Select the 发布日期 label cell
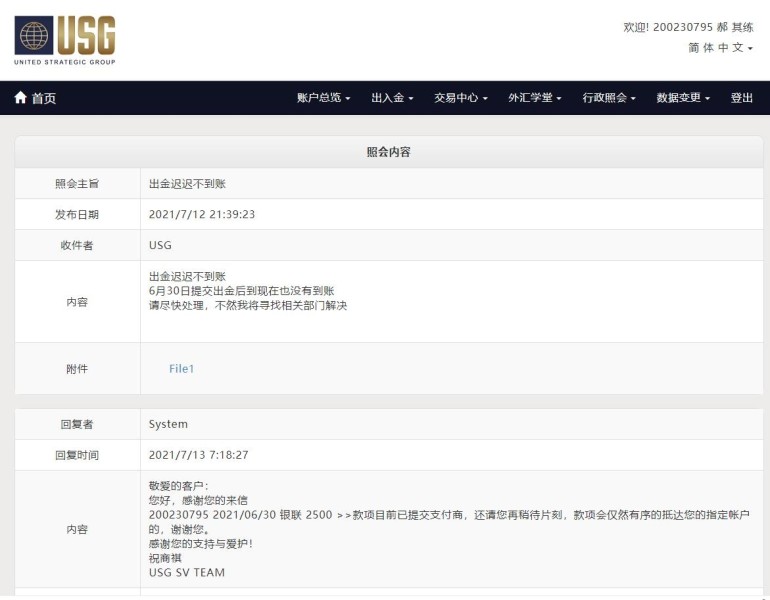Screen dimensions: 770x600 [77, 215]
